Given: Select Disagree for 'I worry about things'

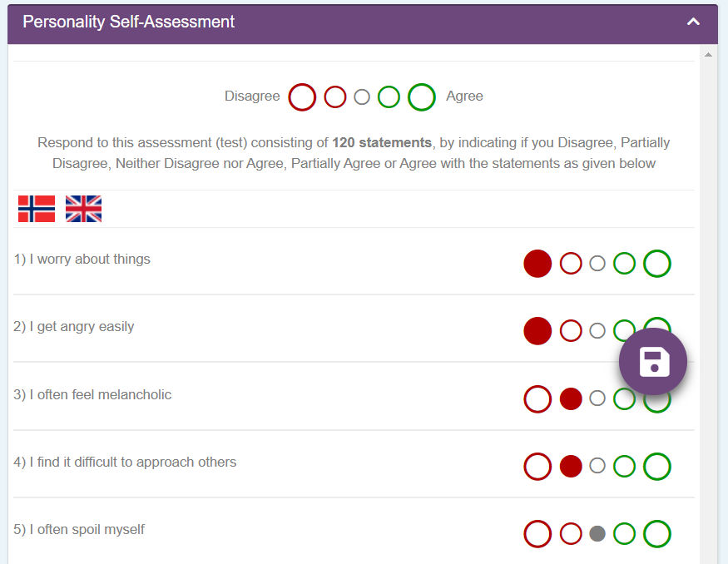Looking at the screenshot, I should [x=537, y=264].
